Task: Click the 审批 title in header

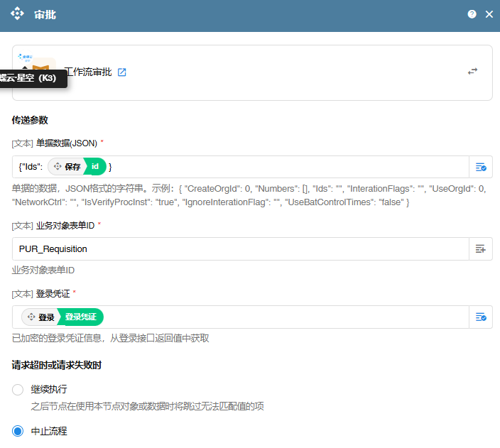Action: pos(45,14)
